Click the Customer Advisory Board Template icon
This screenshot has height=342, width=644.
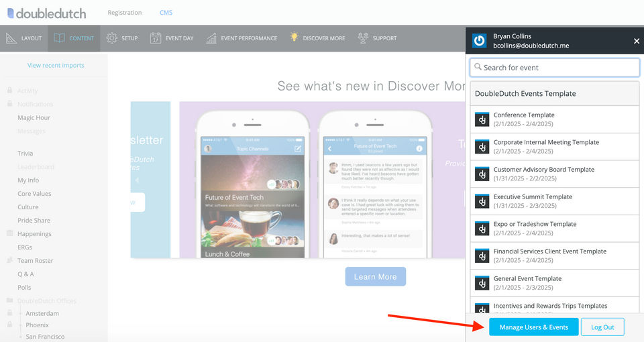(482, 174)
